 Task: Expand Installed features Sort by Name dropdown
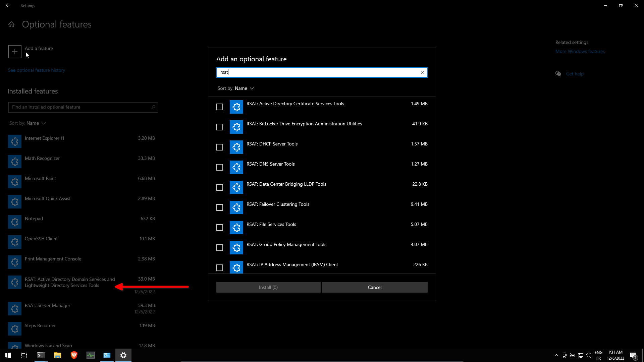(x=36, y=123)
